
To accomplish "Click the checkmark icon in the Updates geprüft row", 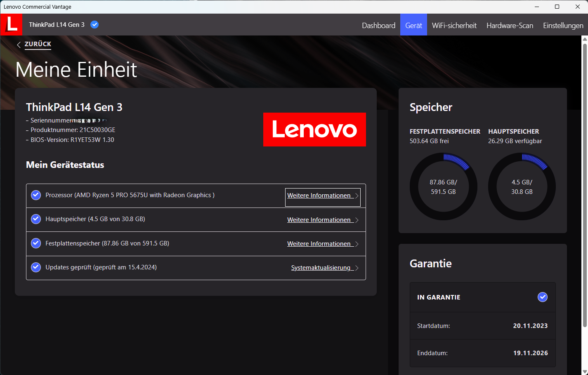I will click(36, 267).
